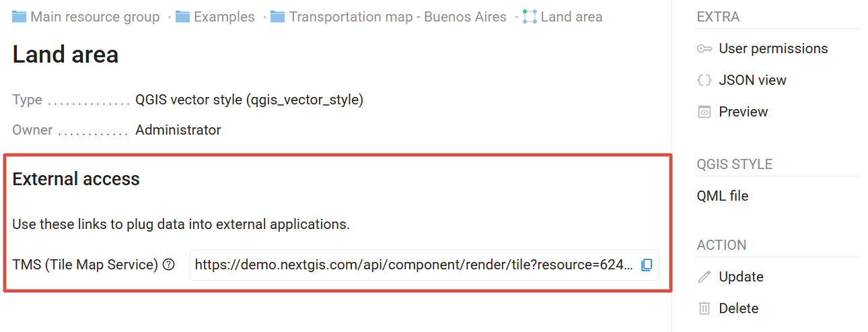Click the Preview eye icon
This screenshot has width=868, height=332.
coord(704,112)
